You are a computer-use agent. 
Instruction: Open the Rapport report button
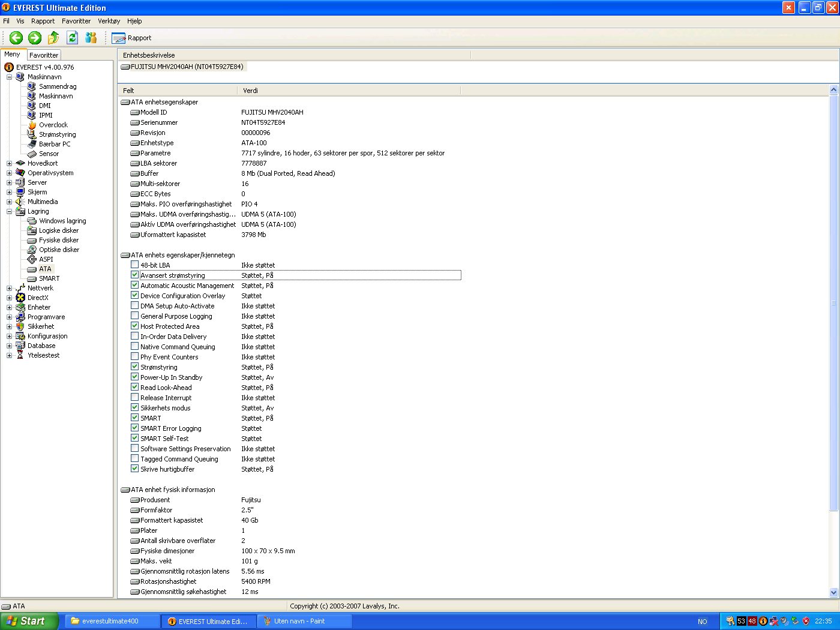132,38
